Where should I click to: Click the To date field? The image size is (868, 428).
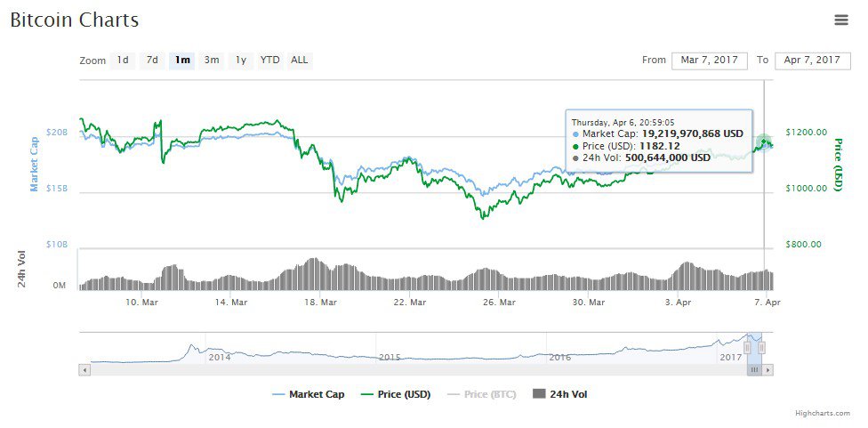pos(812,61)
